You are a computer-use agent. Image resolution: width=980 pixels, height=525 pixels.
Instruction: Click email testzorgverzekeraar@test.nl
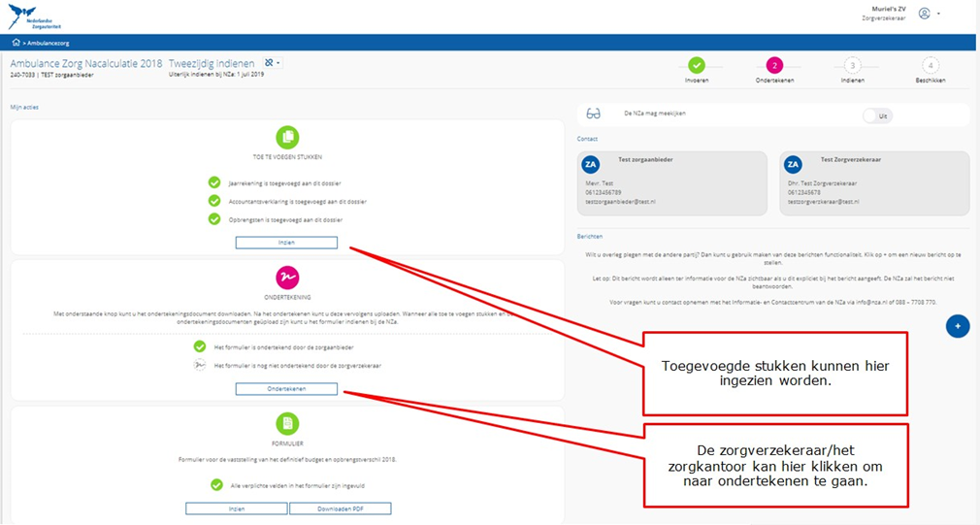coord(823,202)
